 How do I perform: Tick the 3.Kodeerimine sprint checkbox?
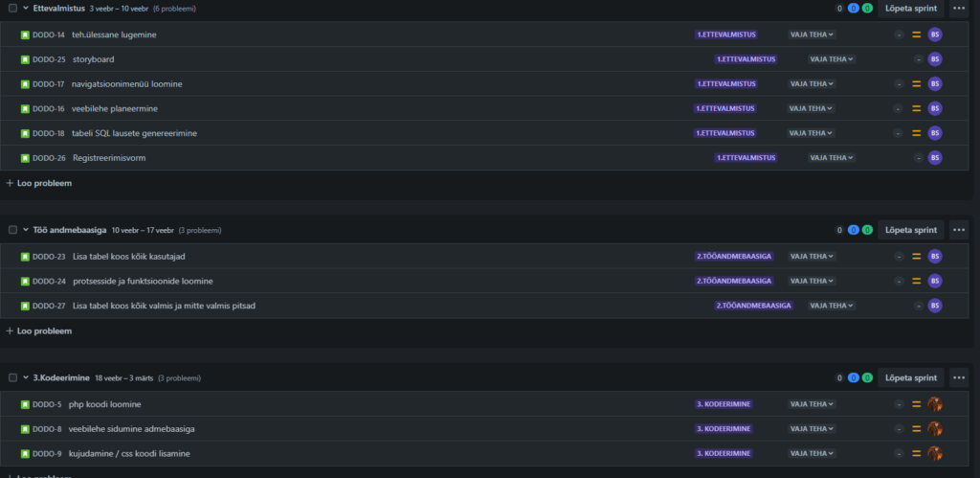[12, 377]
